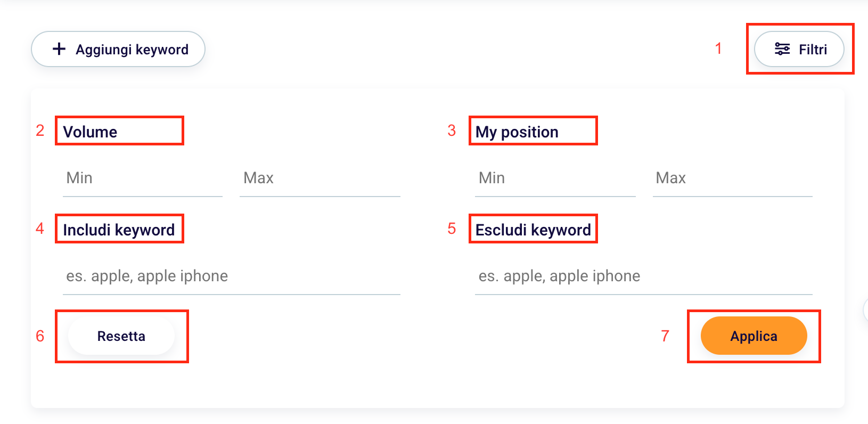868x424 pixels.
Task: Apply filters with the orange Applica button
Action: (754, 336)
